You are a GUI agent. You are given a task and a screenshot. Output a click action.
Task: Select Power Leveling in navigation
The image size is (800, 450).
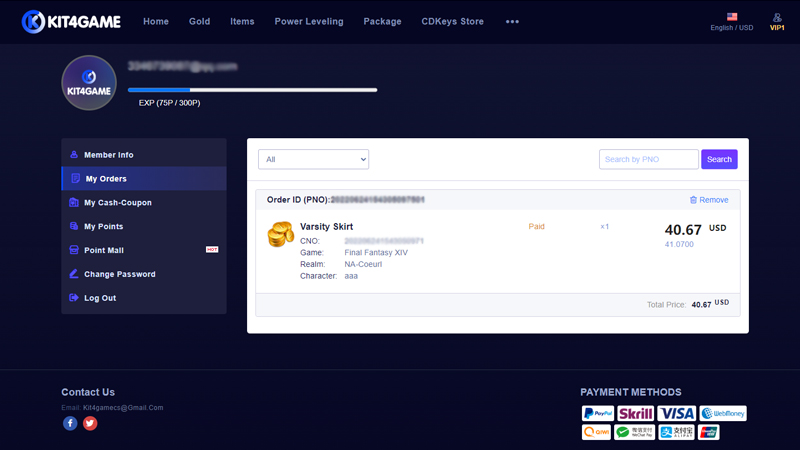tap(309, 21)
